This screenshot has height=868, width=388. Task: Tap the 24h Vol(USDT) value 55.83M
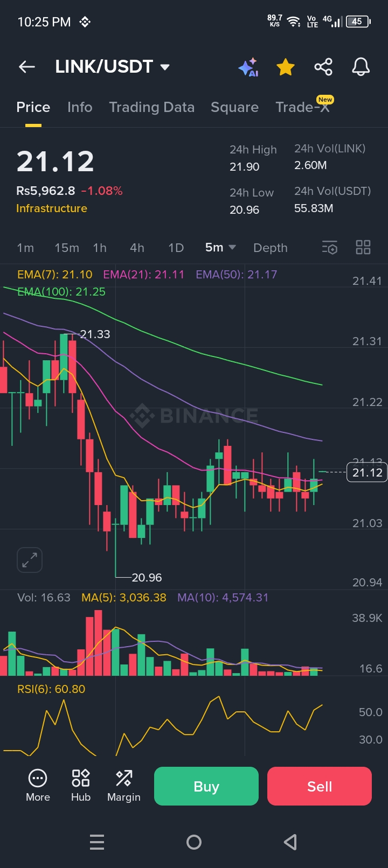(314, 208)
